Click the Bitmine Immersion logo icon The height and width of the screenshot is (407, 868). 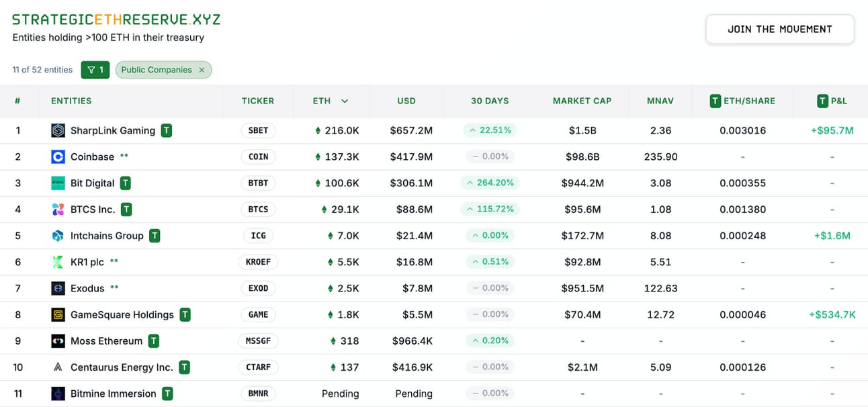click(58, 394)
